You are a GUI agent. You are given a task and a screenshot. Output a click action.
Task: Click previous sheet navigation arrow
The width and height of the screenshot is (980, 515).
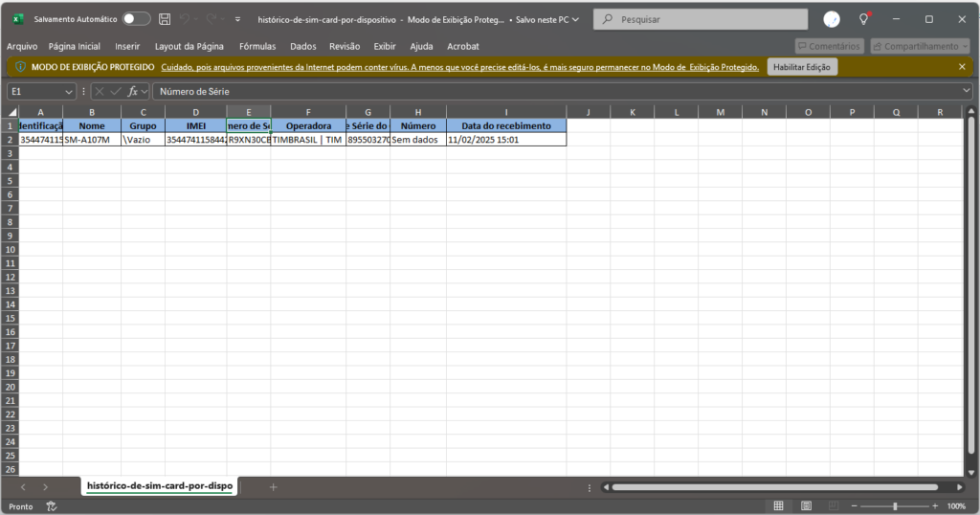[23, 487]
